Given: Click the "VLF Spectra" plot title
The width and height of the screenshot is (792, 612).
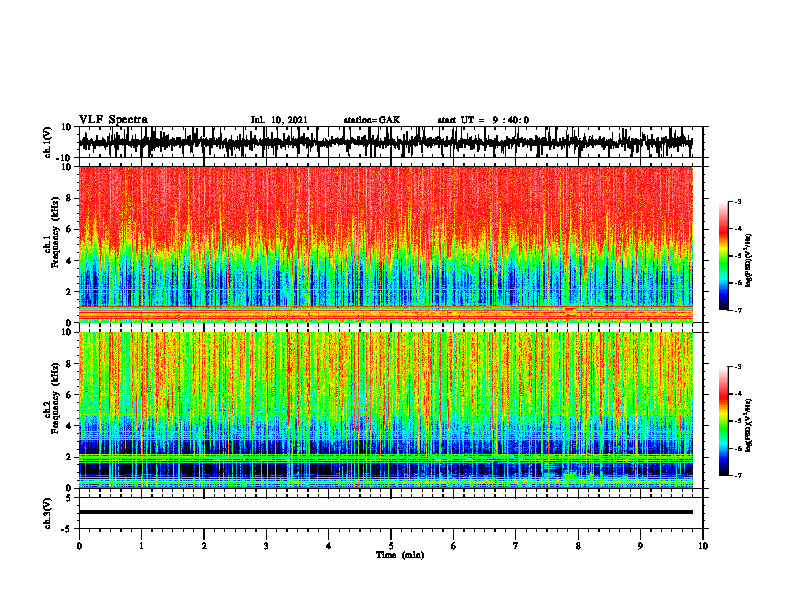Looking at the screenshot, I should coord(113,120).
